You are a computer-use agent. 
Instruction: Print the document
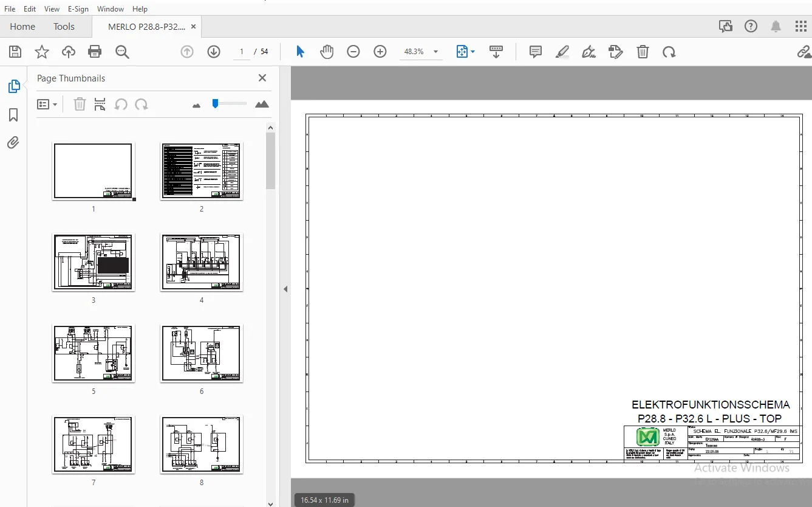(95, 52)
